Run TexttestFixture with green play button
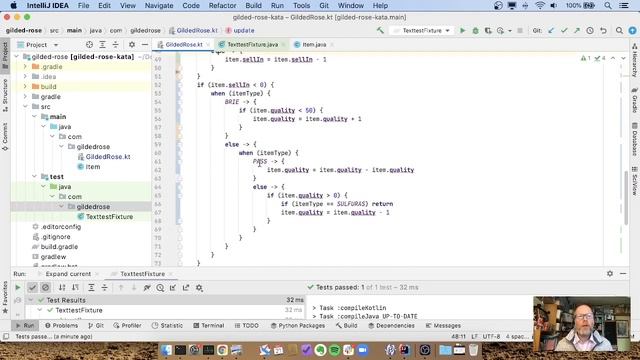 pyautogui.click(x=462, y=31)
